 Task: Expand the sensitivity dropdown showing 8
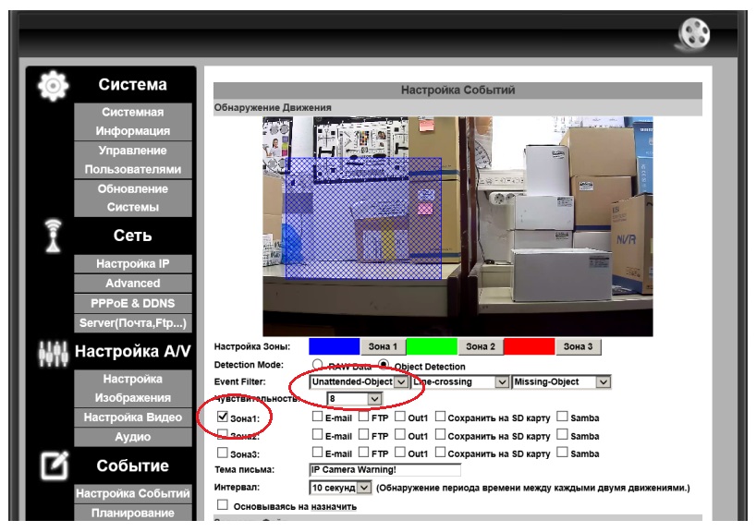pyautogui.click(x=355, y=399)
